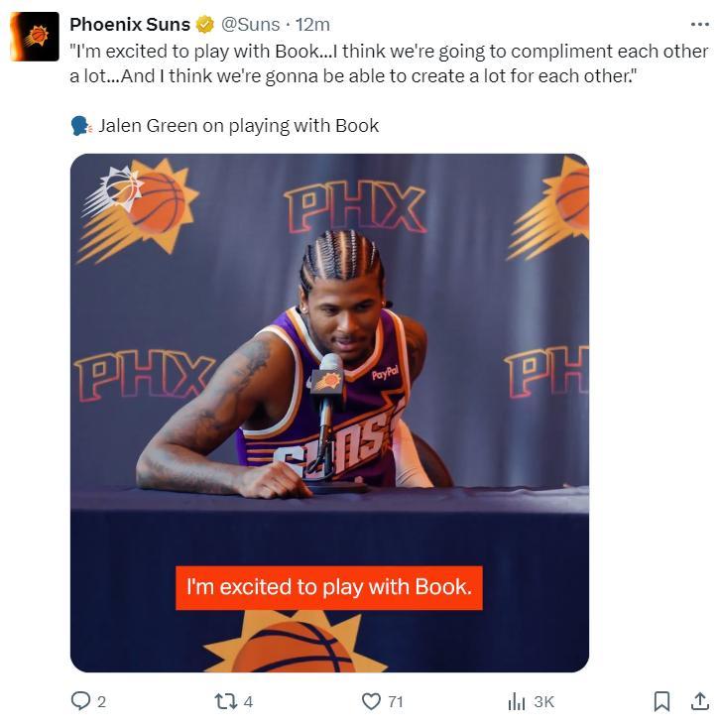Click the share upload arrow icon
This screenshot has width=720, height=728.
pos(699,701)
